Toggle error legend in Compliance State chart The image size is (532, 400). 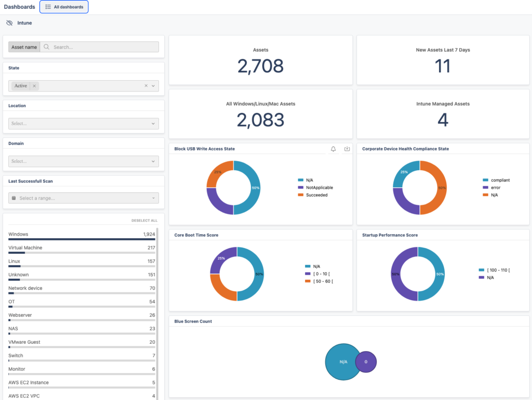(x=491, y=187)
